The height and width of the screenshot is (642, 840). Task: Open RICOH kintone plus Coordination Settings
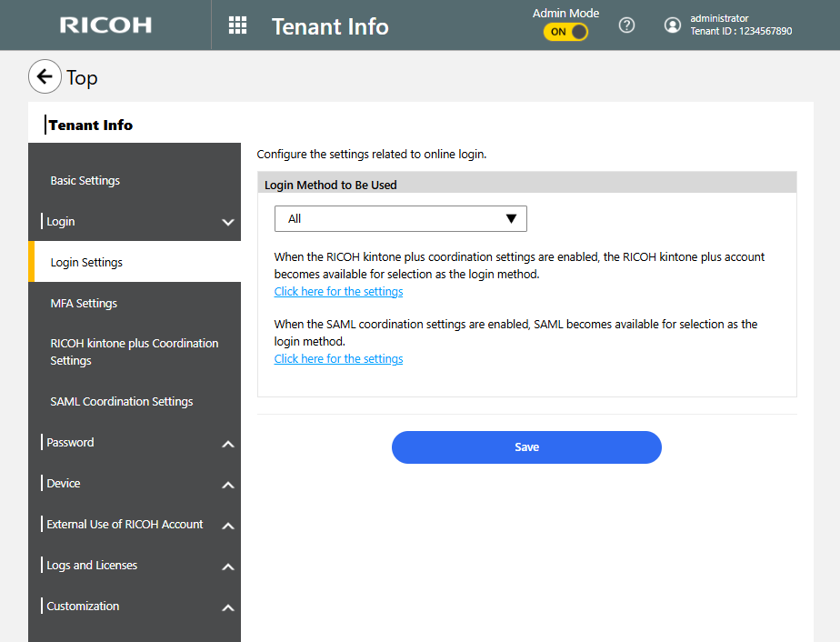coord(134,352)
